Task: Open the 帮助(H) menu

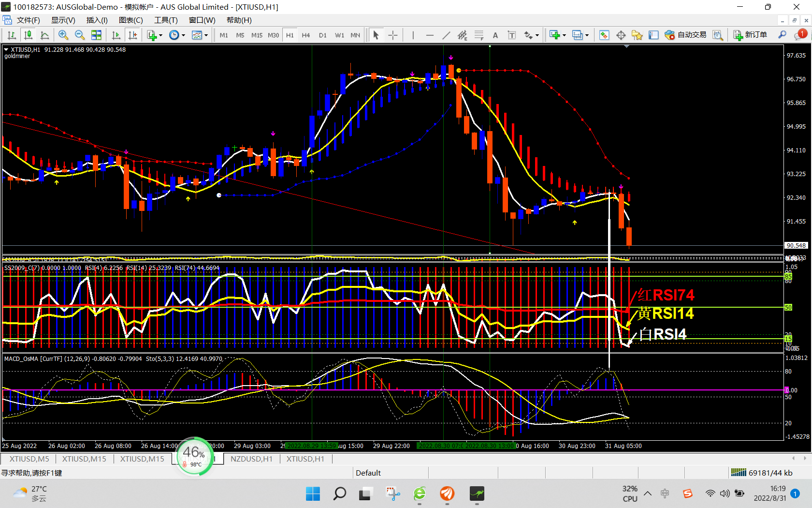Action: point(239,20)
